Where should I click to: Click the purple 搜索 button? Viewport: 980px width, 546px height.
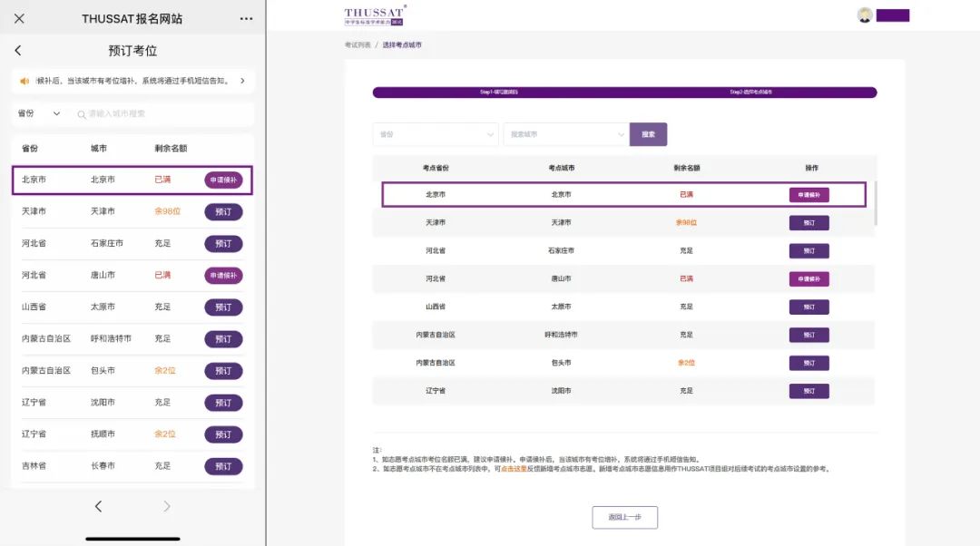point(648,134)
